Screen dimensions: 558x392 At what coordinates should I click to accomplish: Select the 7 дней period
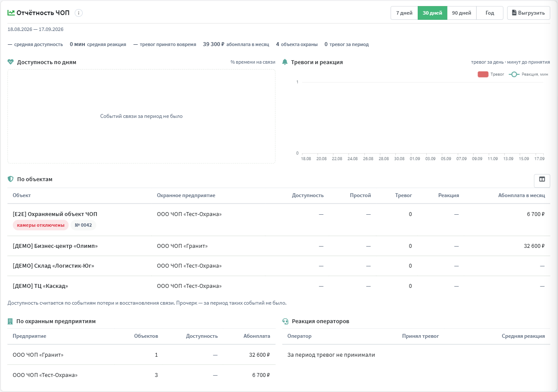tap(404, 13)
